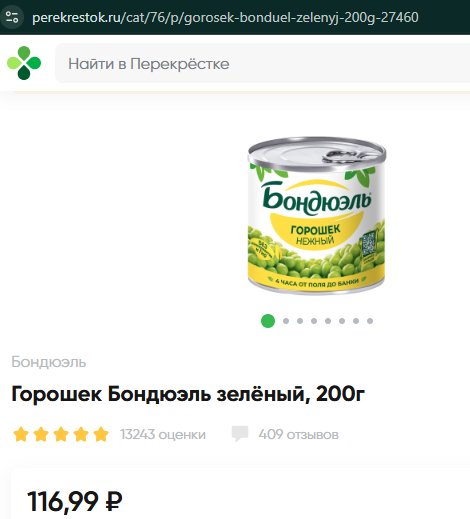The image size is (470, 519).
Task: Switch to the fourth carousel image dot
Action: coord(314,321)
